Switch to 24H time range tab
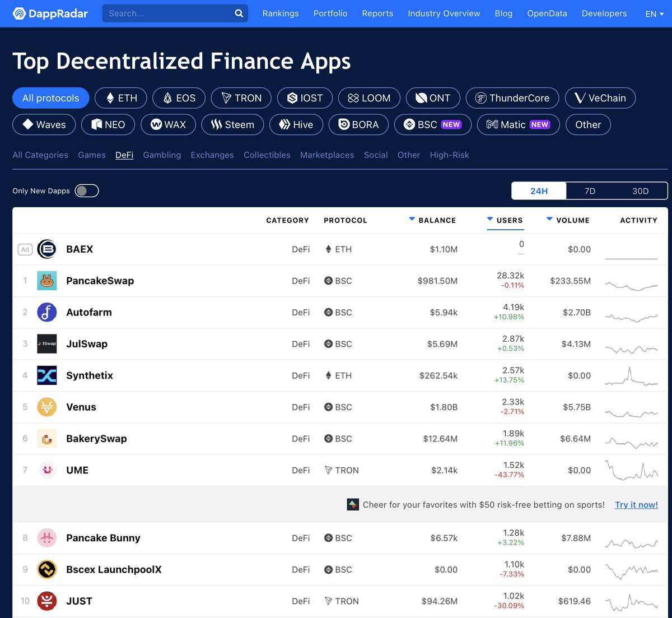The image size is (672, 618). click(539, 191)
